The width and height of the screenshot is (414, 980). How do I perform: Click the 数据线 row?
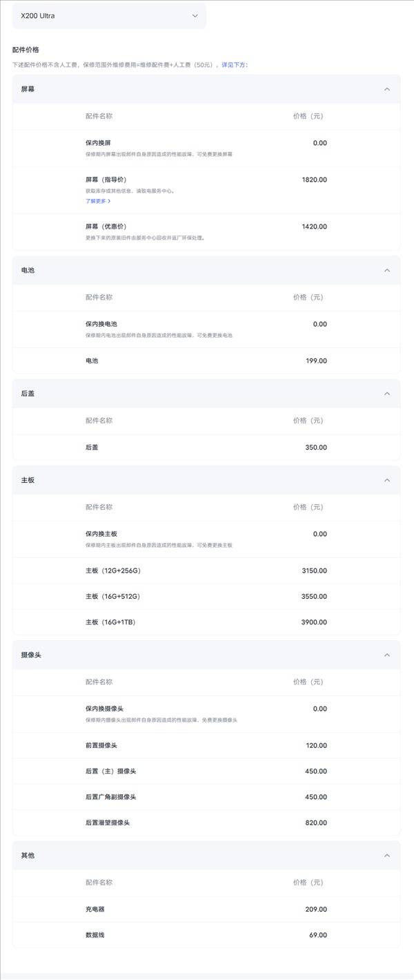pyautogui.click(x=206, y=935)
